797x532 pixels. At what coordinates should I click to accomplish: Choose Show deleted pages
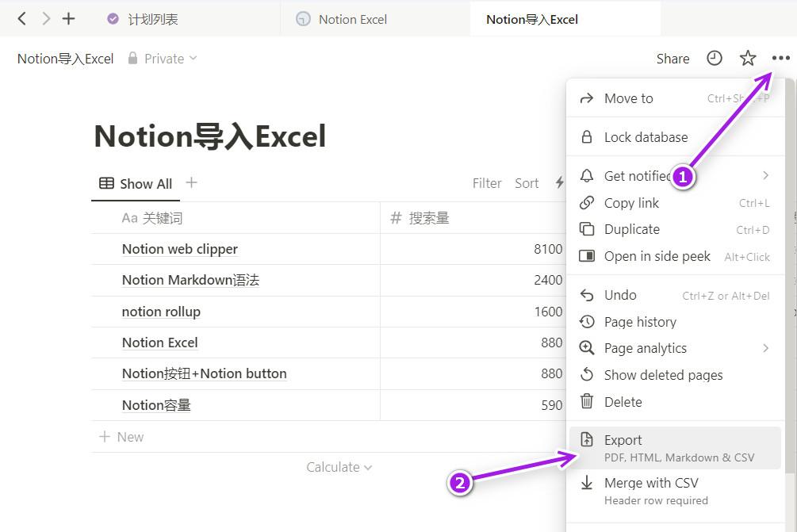(662, 374)
